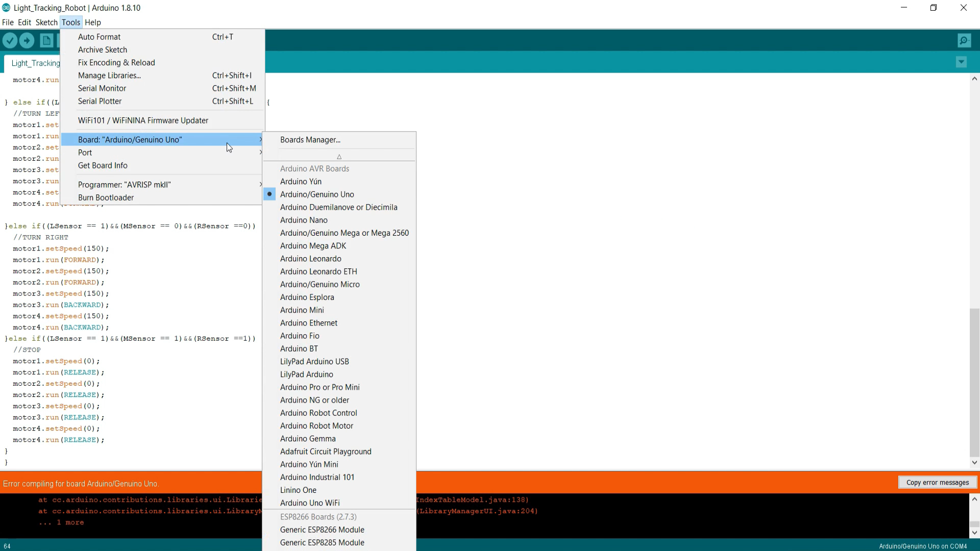Viewport: 980px width, 551px height.
Task: Select Arduino Yún board
Action: [339, 182]
